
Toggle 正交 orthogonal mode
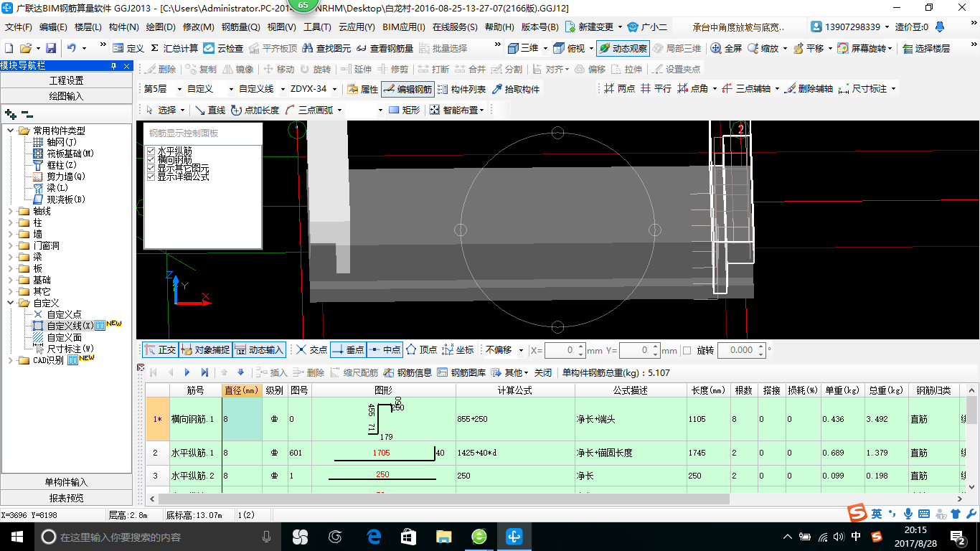(160, 350)
